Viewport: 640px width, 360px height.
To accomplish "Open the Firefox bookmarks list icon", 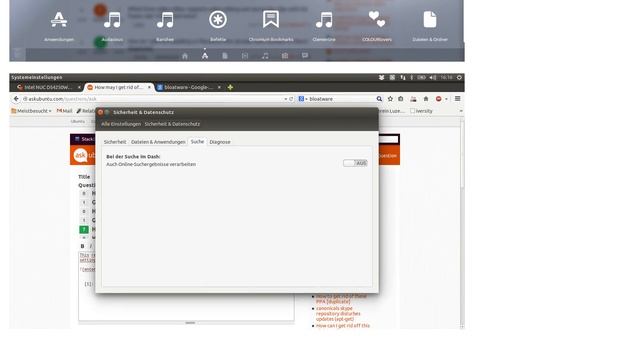I will click(401, 99).
